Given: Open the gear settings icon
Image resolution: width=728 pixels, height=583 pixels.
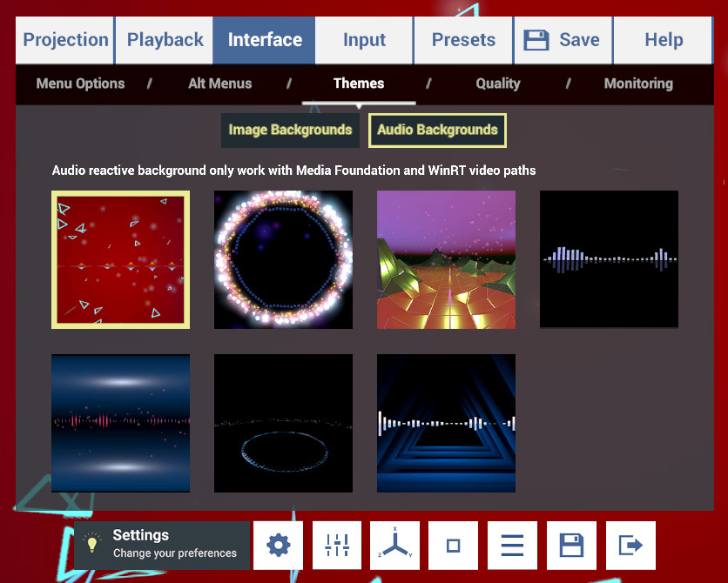Looking at the screenshot, I should [278, 545].
